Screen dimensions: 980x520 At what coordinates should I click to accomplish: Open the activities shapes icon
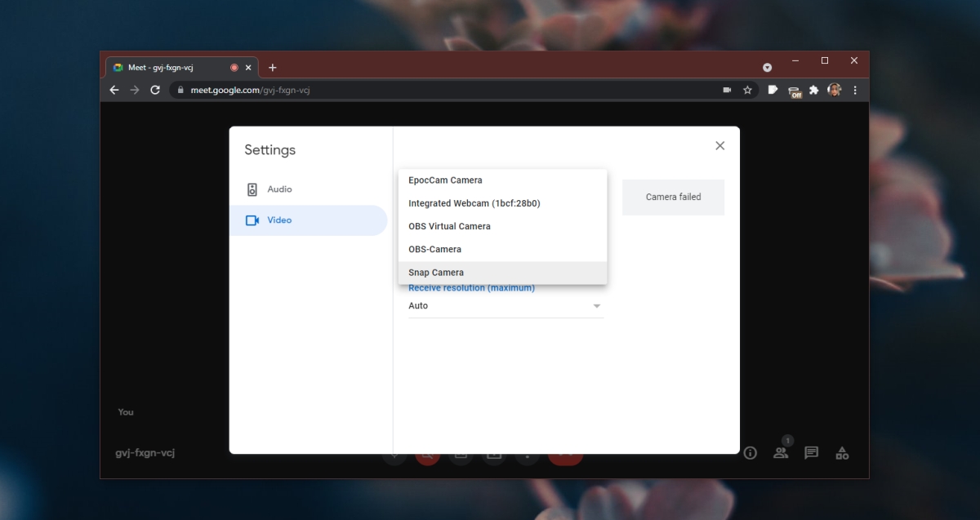click(x=842, y=452)
